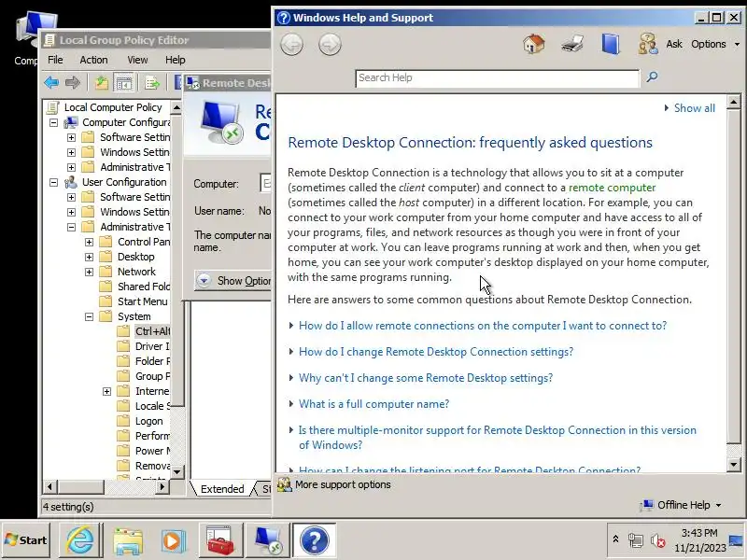Select the Start Menu folder in tree
747x560 pixels.
pos(143,301)
